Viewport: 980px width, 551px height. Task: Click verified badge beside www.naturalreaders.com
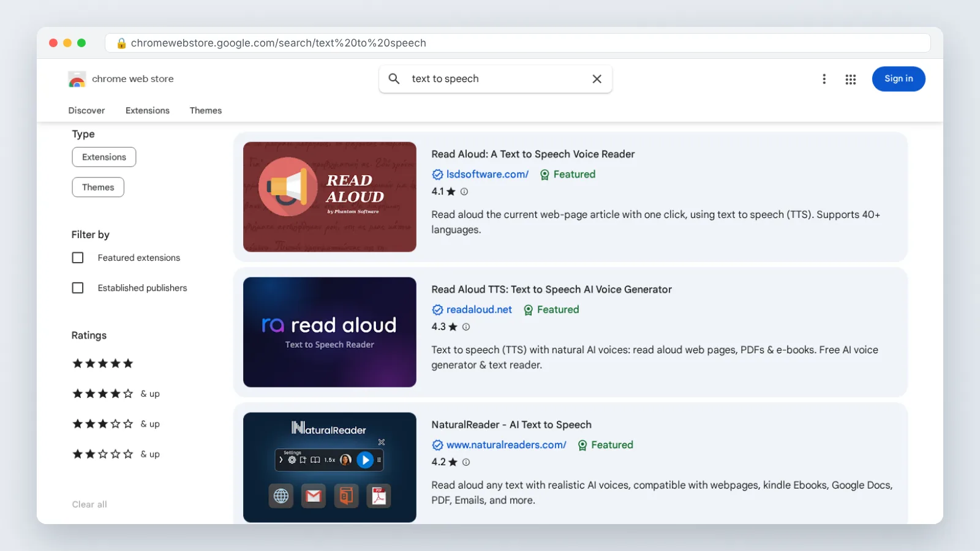pos(437,445)
